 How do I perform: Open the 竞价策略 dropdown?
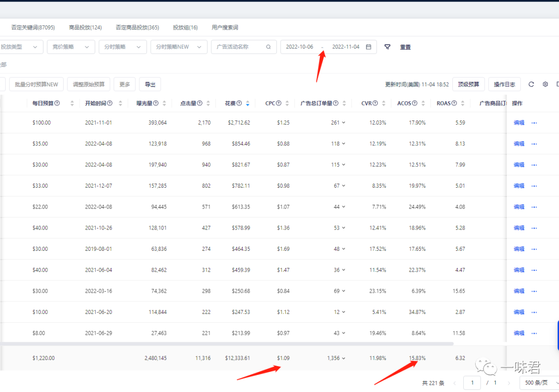[71, 47]
